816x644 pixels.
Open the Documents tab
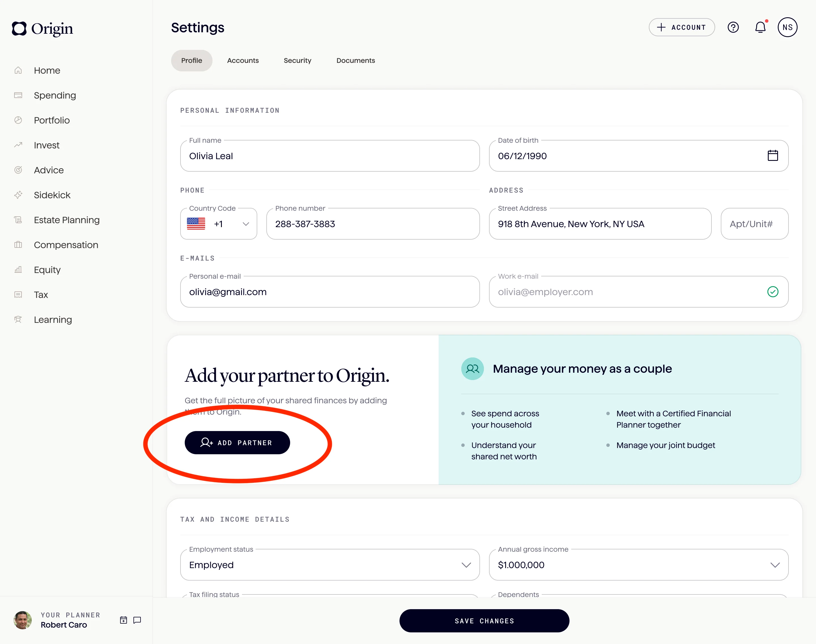355,60
